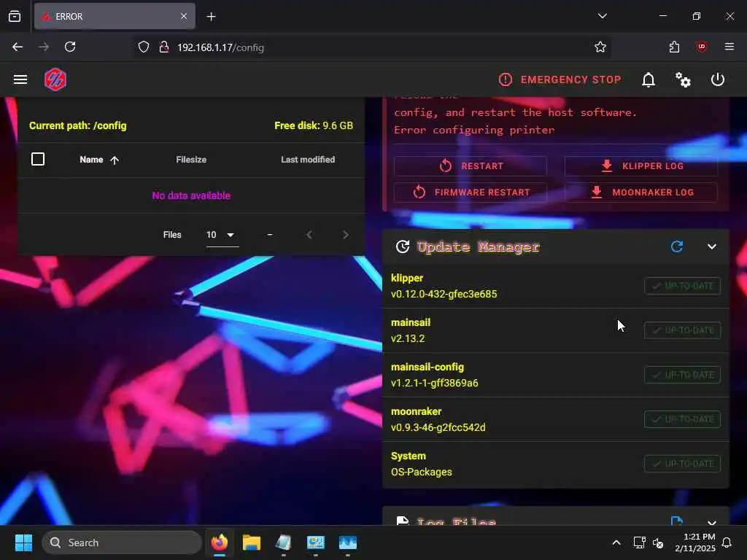The width and height of the screenshot is (747, 560).
Task: Open the notifications bell
Action: pyautogui.click(x=649, y=79)
